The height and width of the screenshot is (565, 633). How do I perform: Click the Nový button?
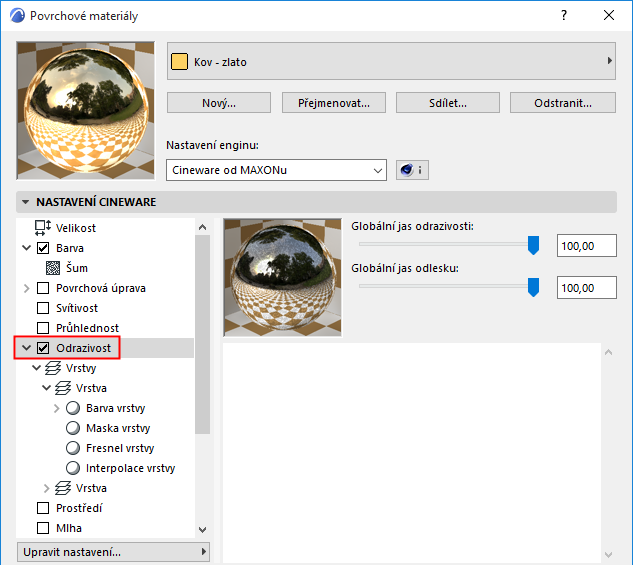pyautogui.click(x=219, y=103)
